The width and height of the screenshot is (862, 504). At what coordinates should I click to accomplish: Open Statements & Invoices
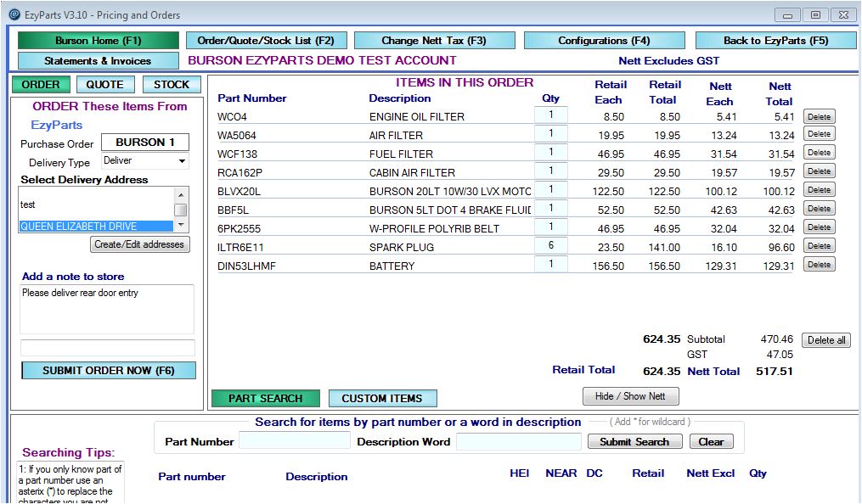[99, 61]
